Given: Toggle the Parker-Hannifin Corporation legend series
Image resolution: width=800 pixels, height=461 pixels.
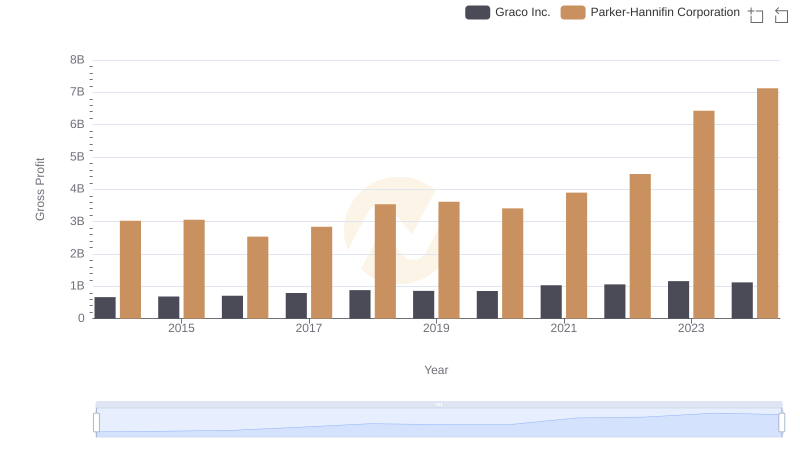Looking at the screenshot, I should pos(650,12).
